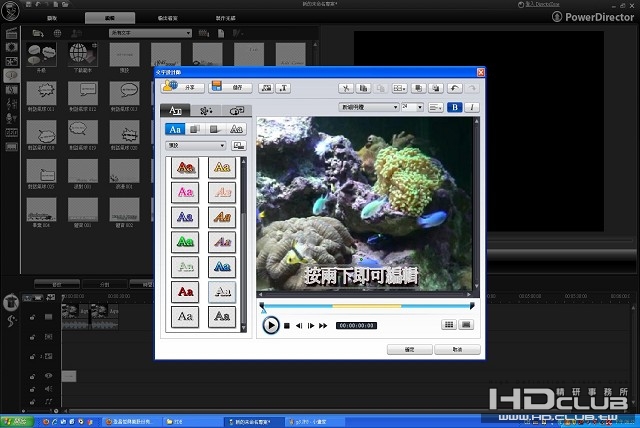Open the library title filter dropdown
The width and height of the screenshot is (640, 428).
pos(150,33)
